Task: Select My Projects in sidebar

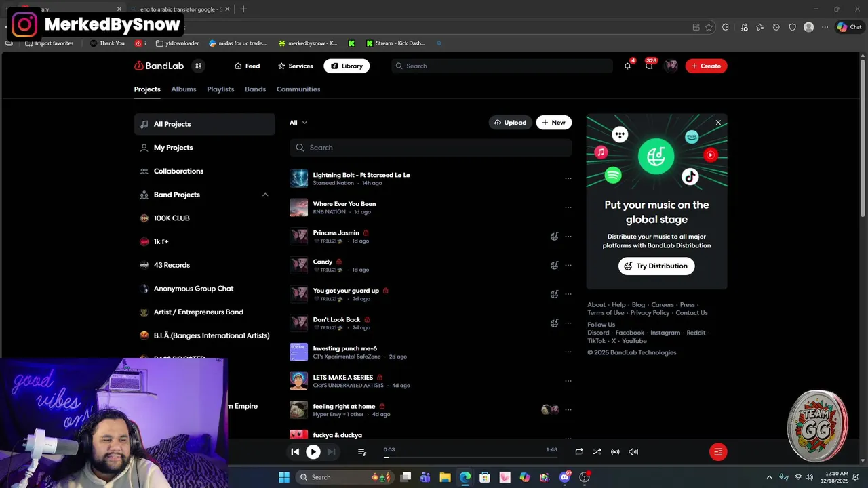Action: (x=204, y=148)
